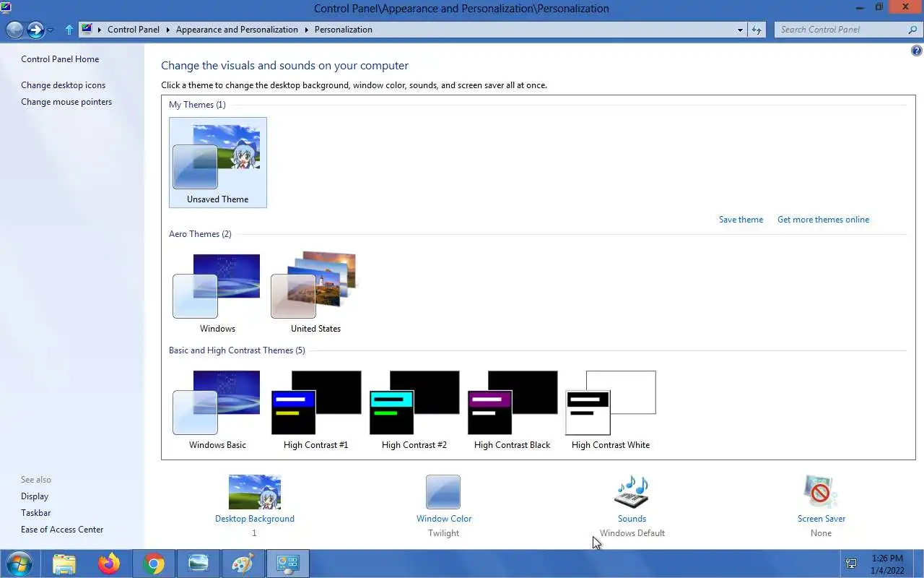Choose the Windows Basic theme

click(217, 409)
